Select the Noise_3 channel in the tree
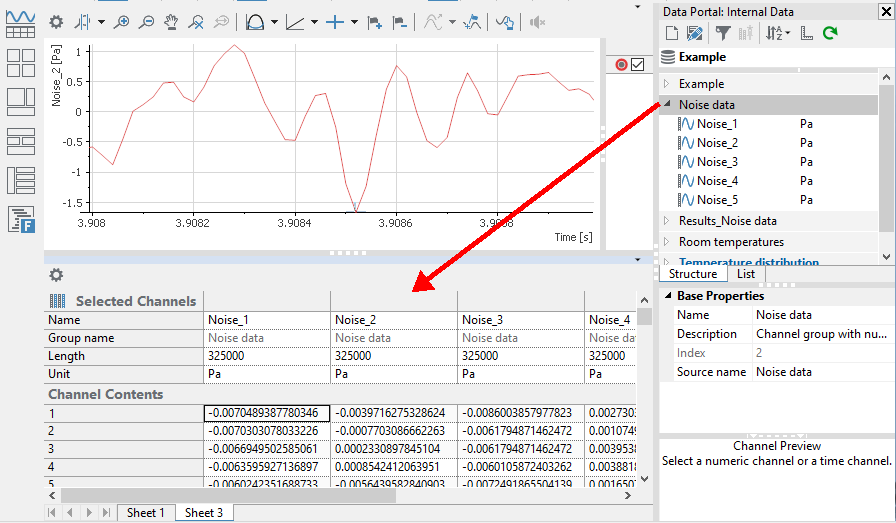Viewport: 896px width, 523px height. [717, 162]
